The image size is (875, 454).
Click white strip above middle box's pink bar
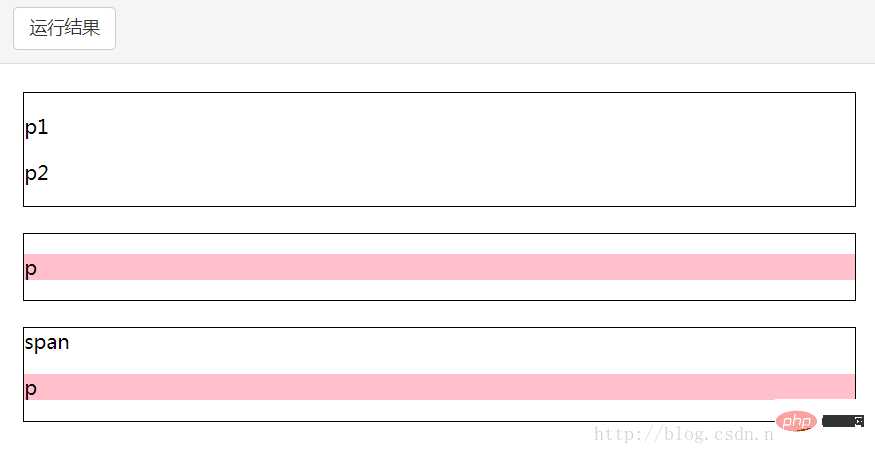[440, 245]
